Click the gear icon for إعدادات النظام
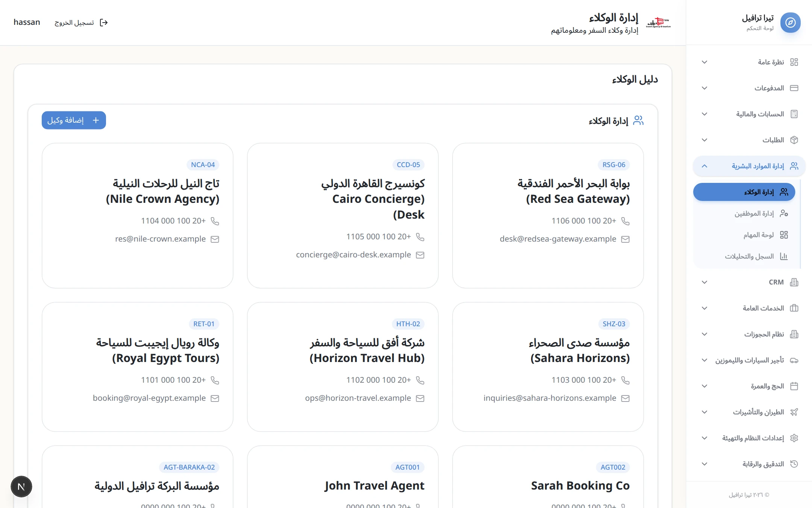 (794, 438)
